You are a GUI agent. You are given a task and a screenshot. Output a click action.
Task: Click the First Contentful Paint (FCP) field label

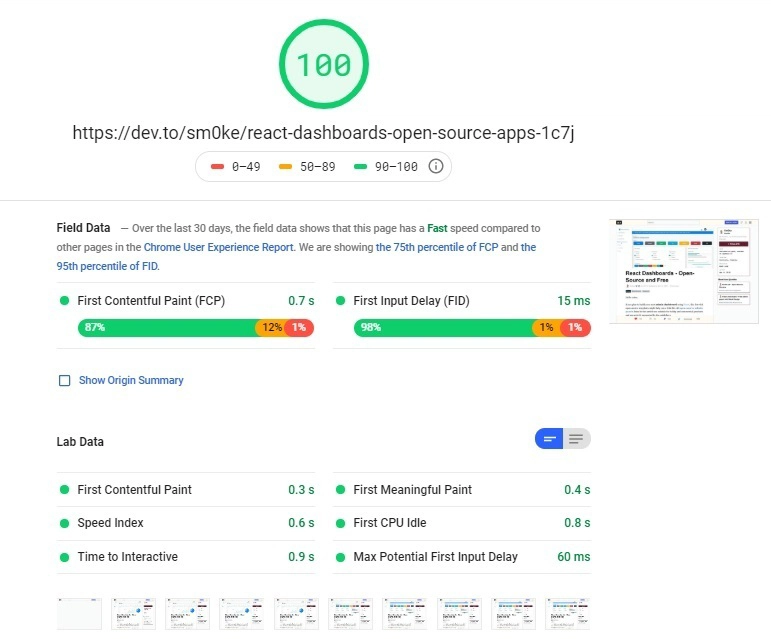point(151,301)
